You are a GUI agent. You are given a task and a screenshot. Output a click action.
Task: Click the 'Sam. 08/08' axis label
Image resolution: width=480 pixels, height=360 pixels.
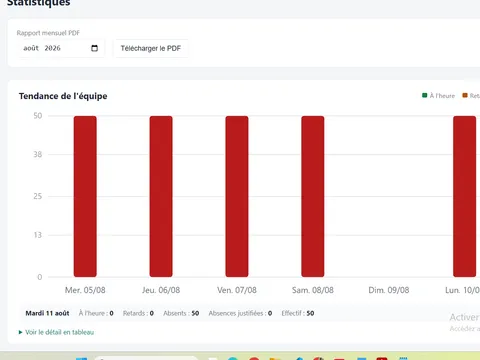tap(313, 290)
